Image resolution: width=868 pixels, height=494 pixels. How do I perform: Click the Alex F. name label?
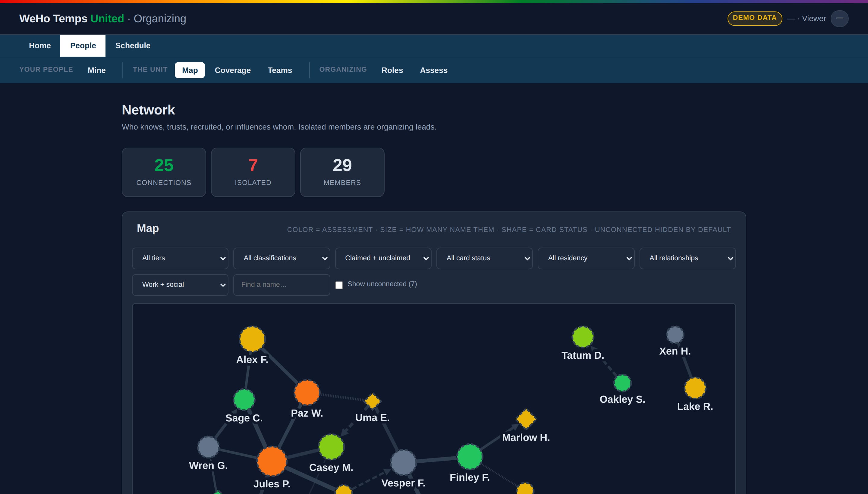tap(252, 359)
